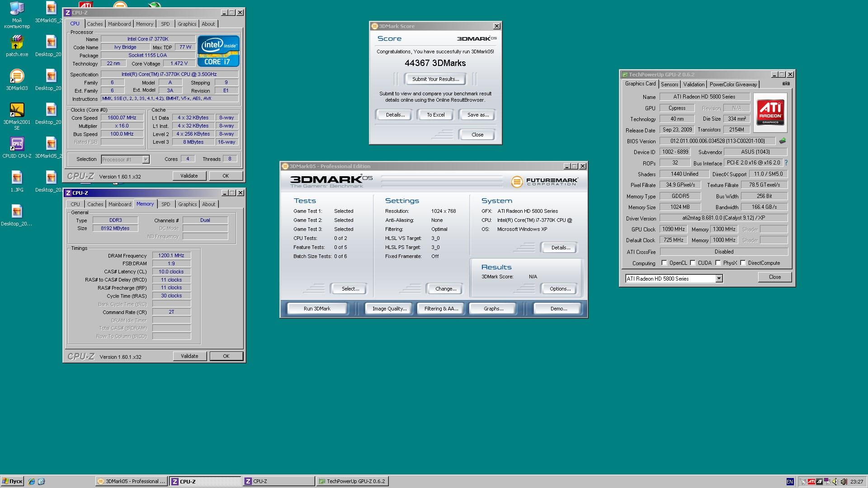Viewport: 868px width, 488px height.
Task: Enable the OpenCL checkbox
Action: point(664,263)
